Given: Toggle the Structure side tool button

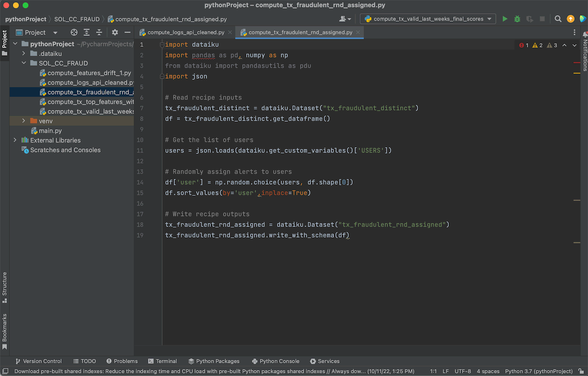Looking at the screenshot, I should click(x=5, y=287).
